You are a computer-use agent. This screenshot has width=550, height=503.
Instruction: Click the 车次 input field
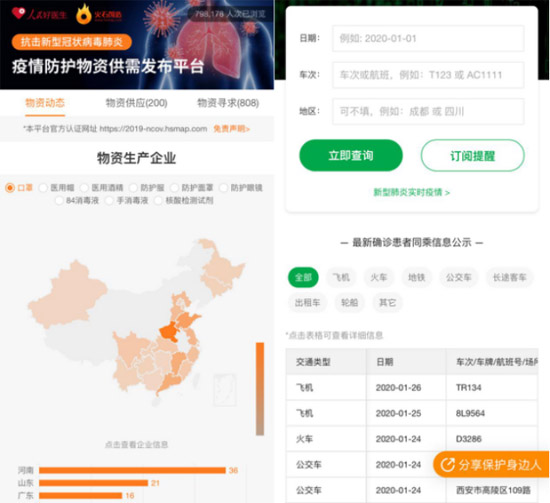[x=428, y=75]
